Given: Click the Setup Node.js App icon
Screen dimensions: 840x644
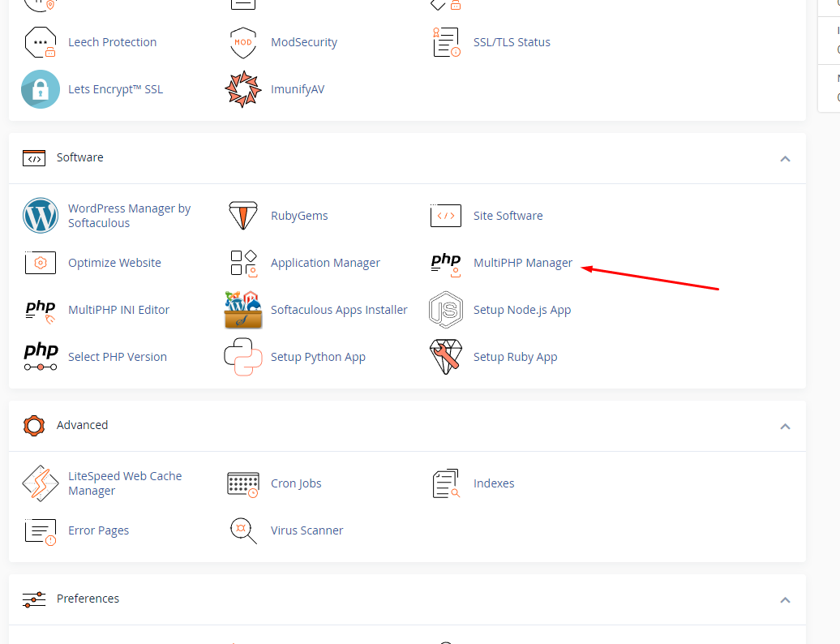Looking at the screenshot, I should (445, 310).
